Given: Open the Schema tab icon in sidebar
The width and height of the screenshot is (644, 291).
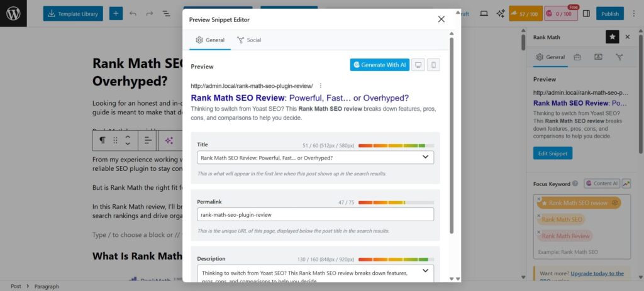Looking at the screenshot, I should (x=599, y=57).
